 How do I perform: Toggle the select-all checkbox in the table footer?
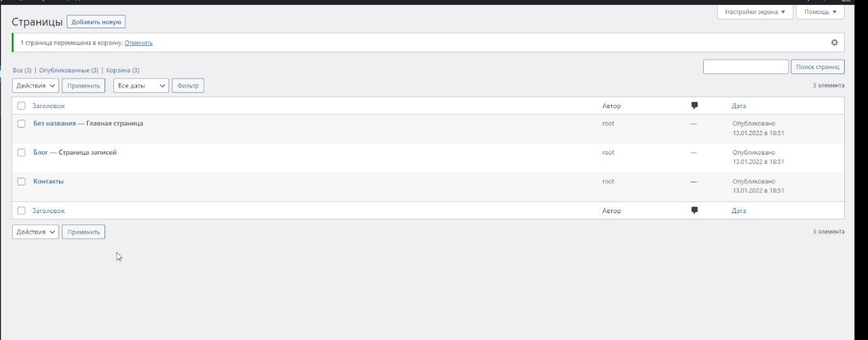coord(21,211)
